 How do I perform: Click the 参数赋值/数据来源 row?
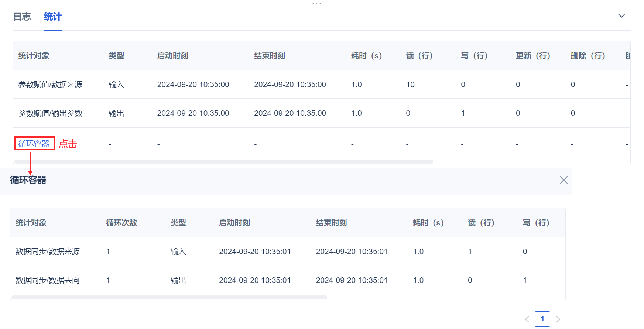point(51,84)
